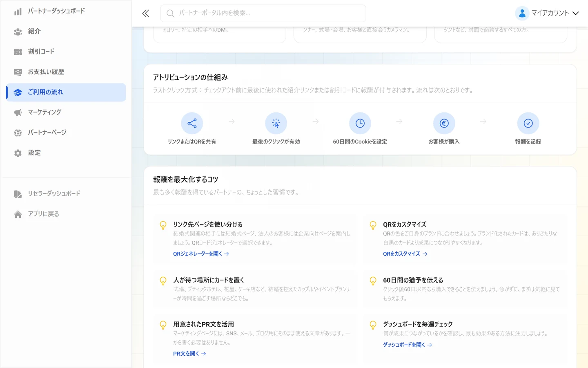Click the 紹介 people icon in sidebar
The width and height of the screenshot is (588, 368).
click(x=18, y=31)
